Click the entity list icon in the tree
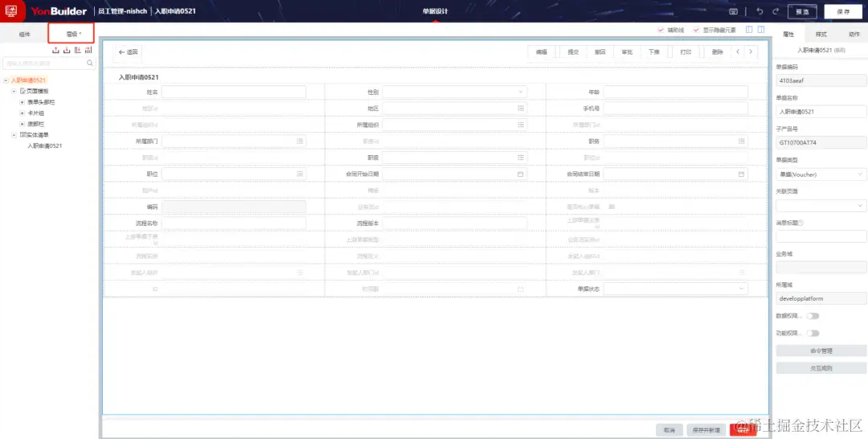This screenshot has height=439, width=868. click(x=23, y=135)
